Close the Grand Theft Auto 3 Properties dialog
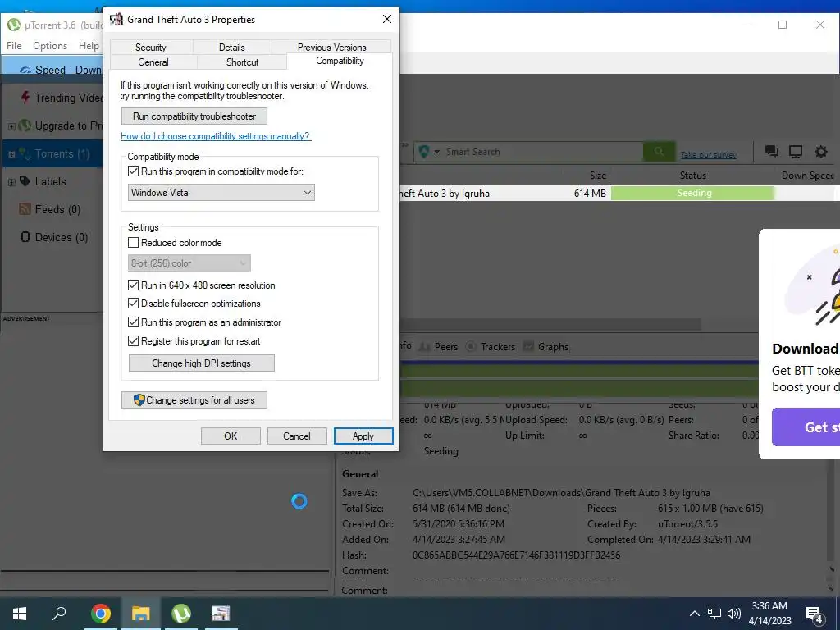 coord(387,20)
